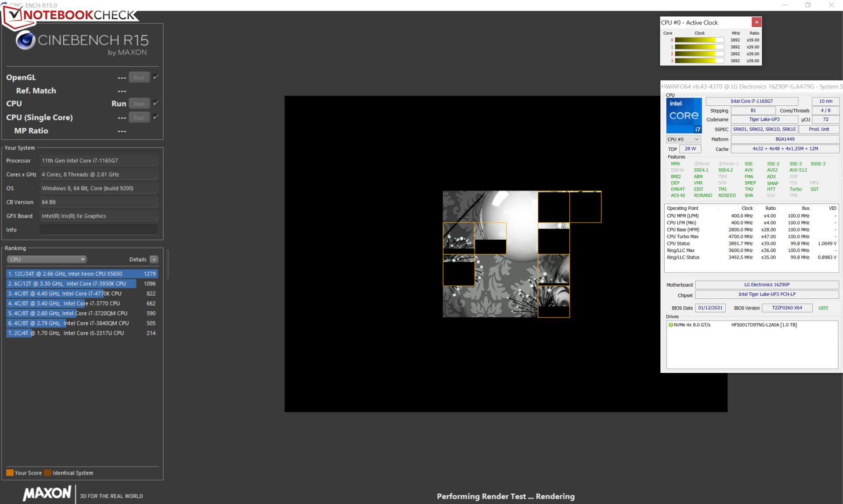Toggle the CPU (Single Core) checkbox
The image size is (843, 504).
coord(156,117)
